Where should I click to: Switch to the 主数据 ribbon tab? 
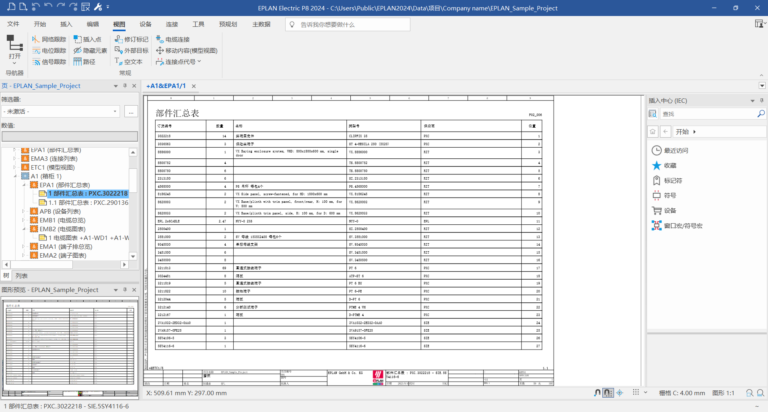tap(261, 24)
